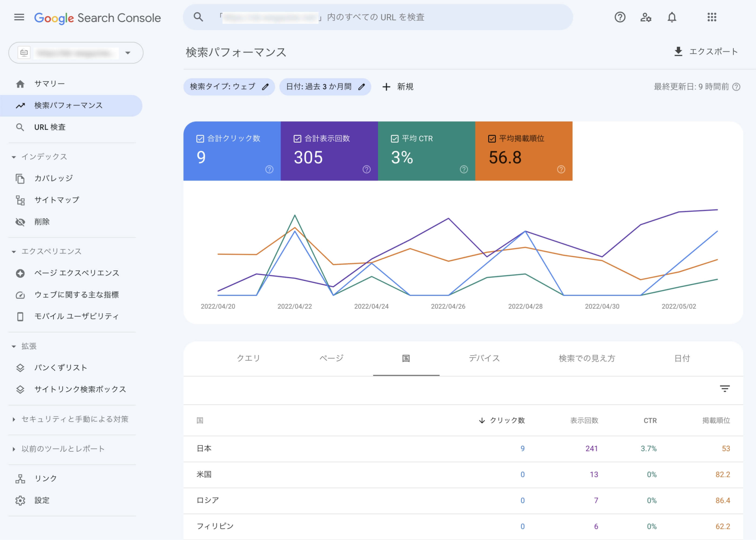Click the 米国 country row
Screen dimensions: 756x540
tap(463, 474)
